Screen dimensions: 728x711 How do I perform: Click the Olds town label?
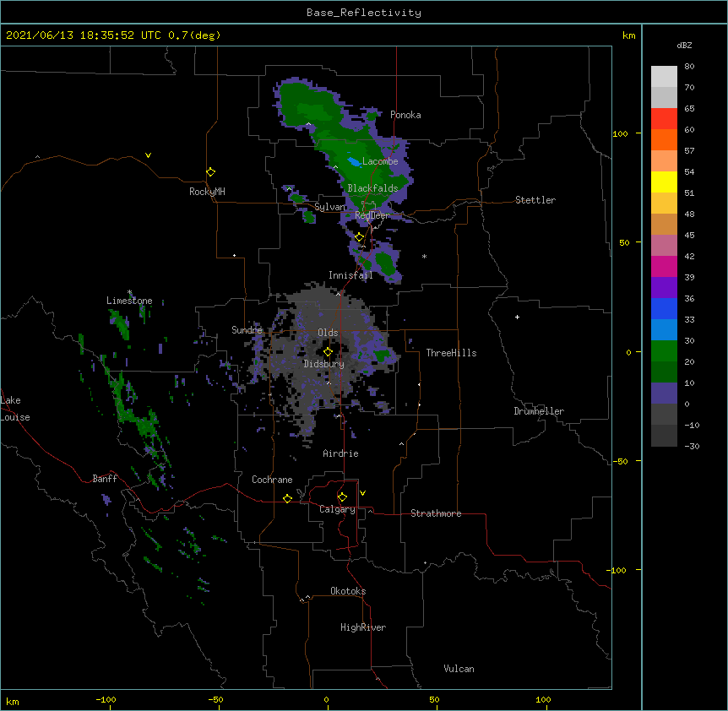(x=328, y=333)
